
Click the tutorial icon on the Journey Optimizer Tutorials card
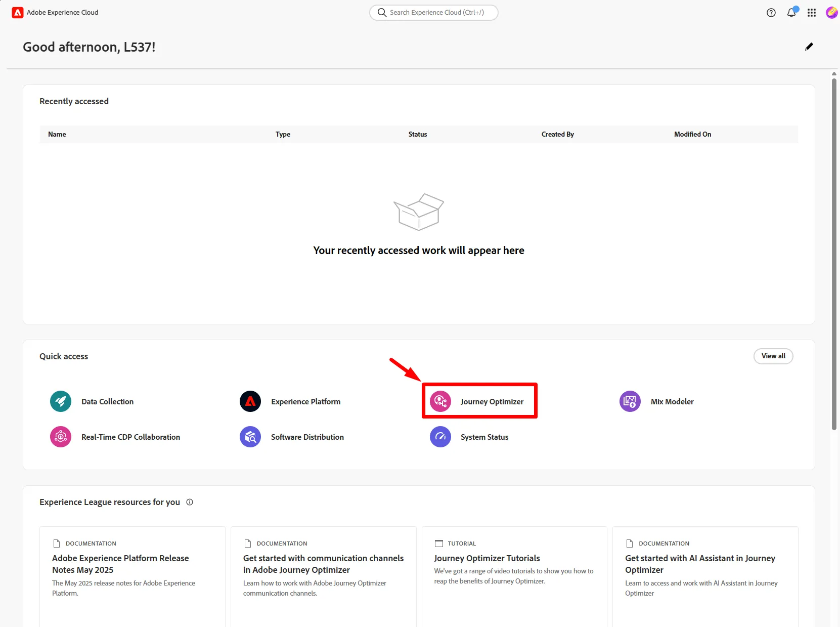click(439, 544)
